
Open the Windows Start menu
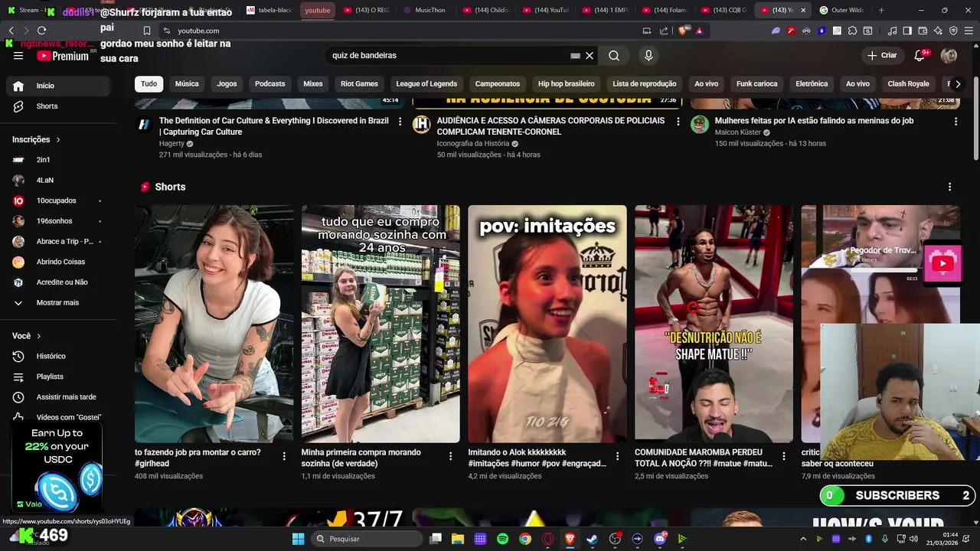point(299,539)
